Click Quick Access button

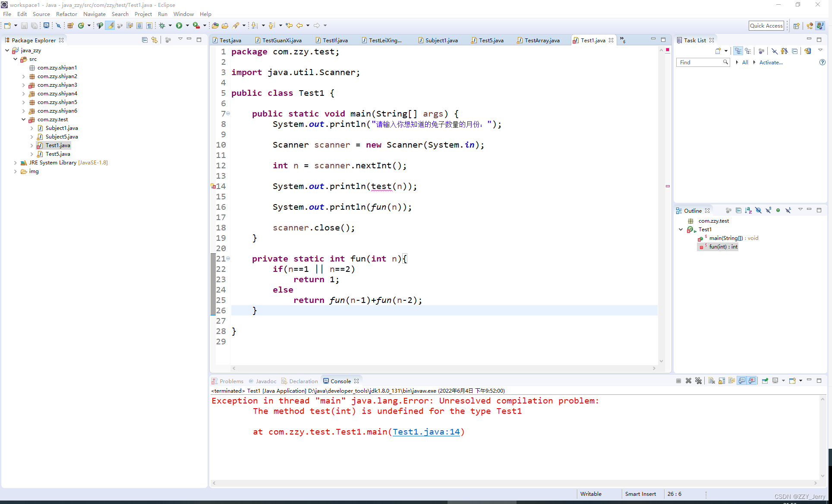click(x=766, y=25)
